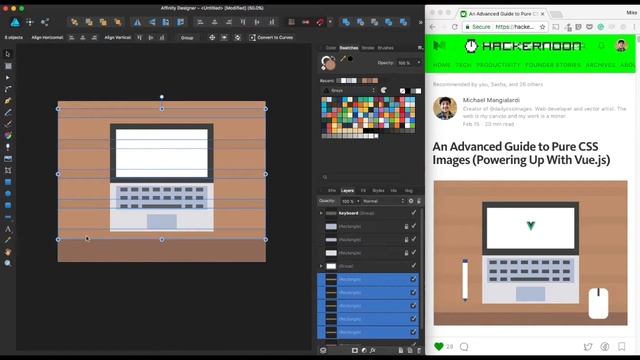Toggle visibility of the Keyboard layer
This screenshot has height=360, width=640.
(413, 213)
